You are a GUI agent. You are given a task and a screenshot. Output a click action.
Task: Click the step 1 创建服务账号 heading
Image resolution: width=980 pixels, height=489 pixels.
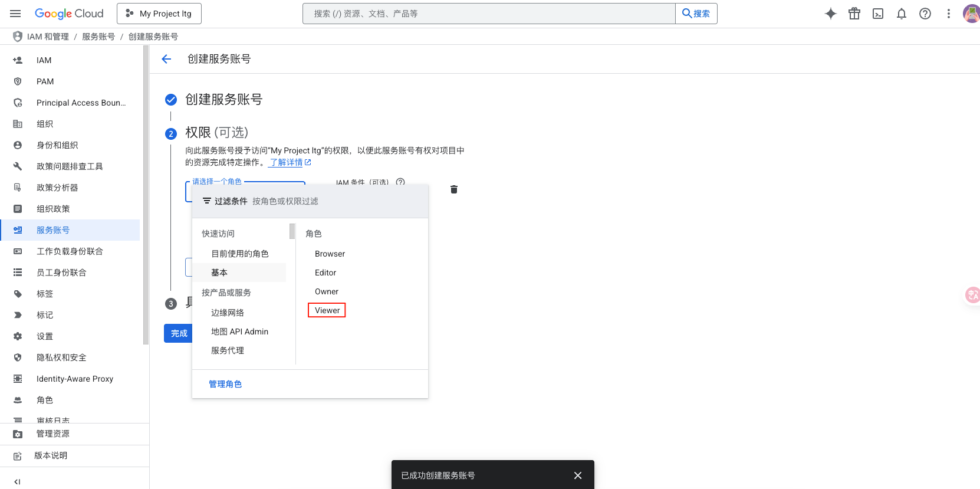pos(223,99)
